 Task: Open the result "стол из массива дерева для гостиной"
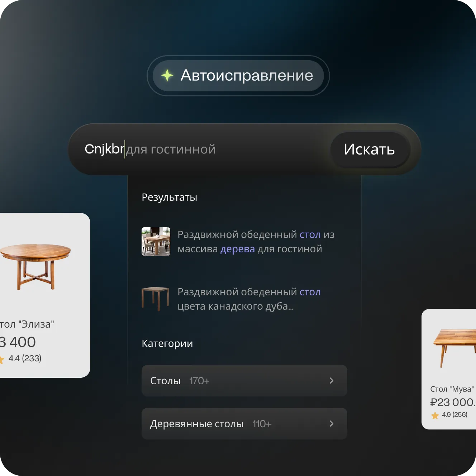[x=256, y=242]
